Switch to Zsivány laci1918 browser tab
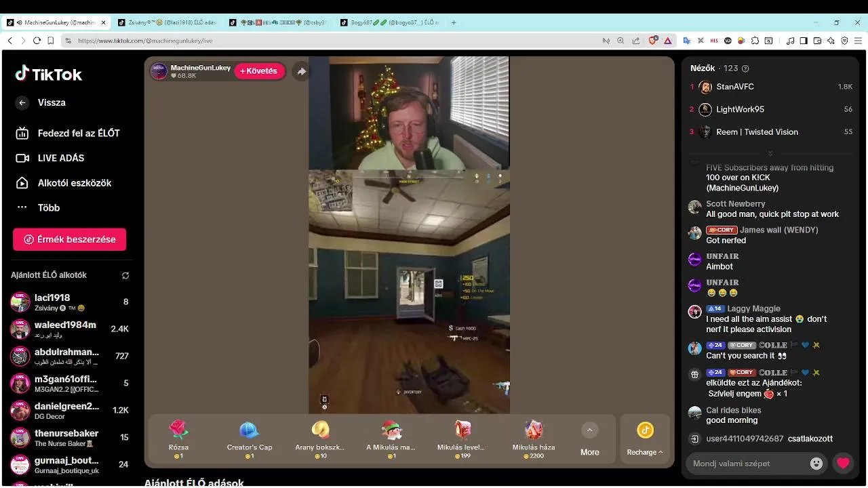This screenshot has width=868, height=488. (167, 22)
